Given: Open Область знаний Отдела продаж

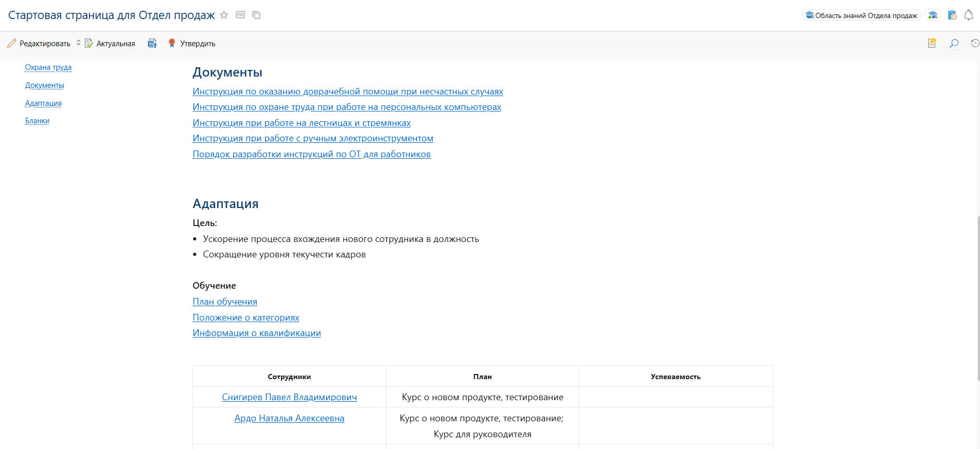Looking at the screenshot, I should tap(861, 15).
